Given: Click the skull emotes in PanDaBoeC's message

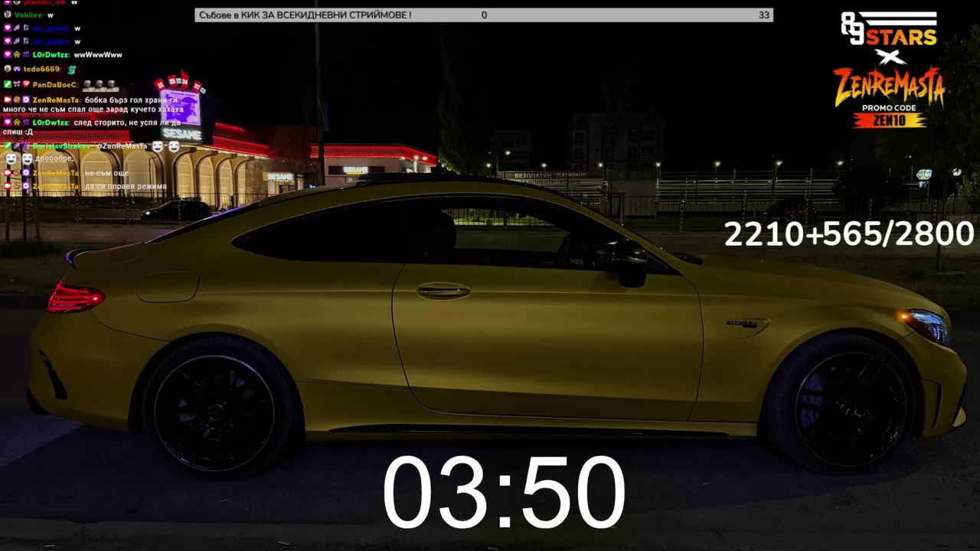Looking at the screenshot, I should click(x=100, y=85).
